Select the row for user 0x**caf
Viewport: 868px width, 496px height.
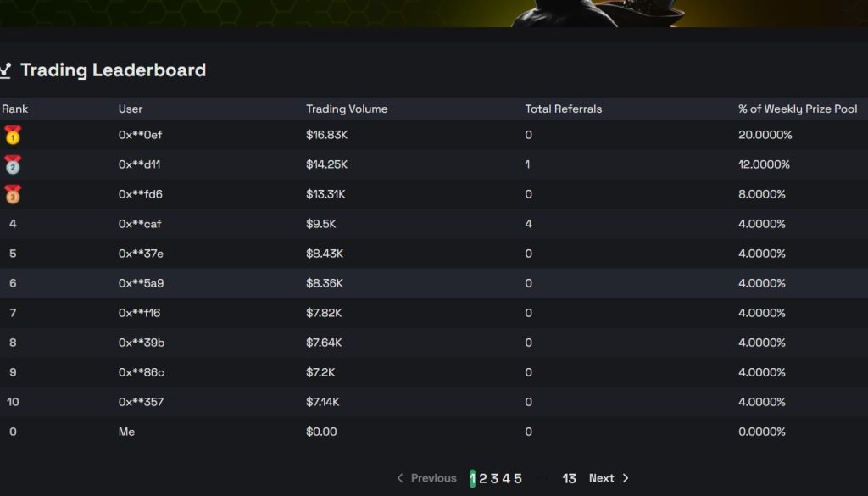pyautogui.click(x=140, y=224)
